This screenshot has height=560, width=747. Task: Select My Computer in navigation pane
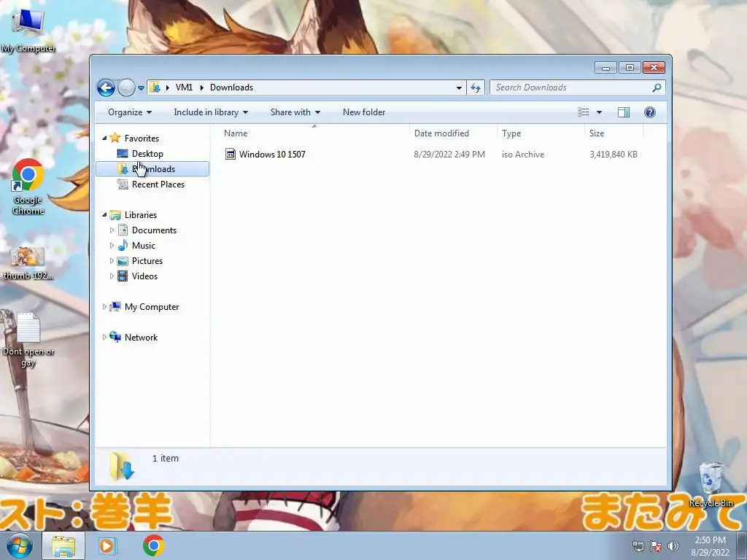[x=152, y=307]
